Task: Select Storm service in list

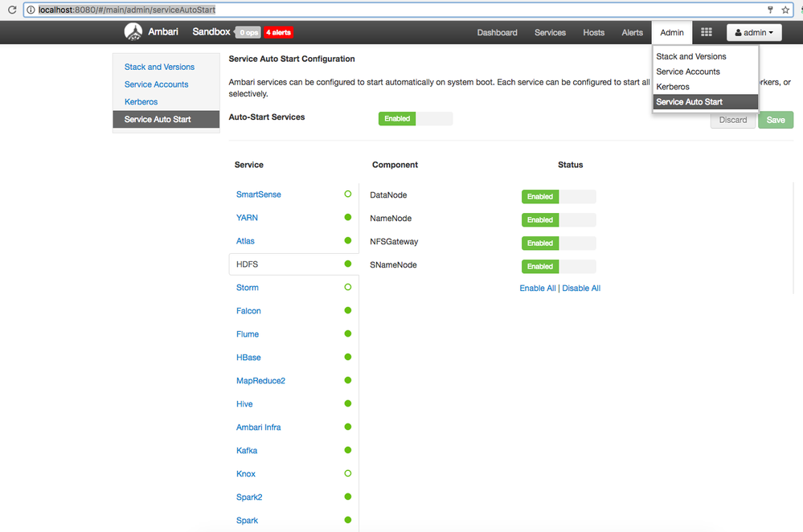Action: pyautogui.click(x=248, y=288)
